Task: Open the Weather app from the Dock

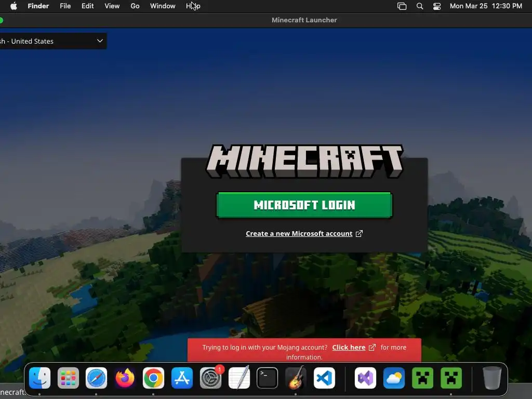Action: [394, 378]
